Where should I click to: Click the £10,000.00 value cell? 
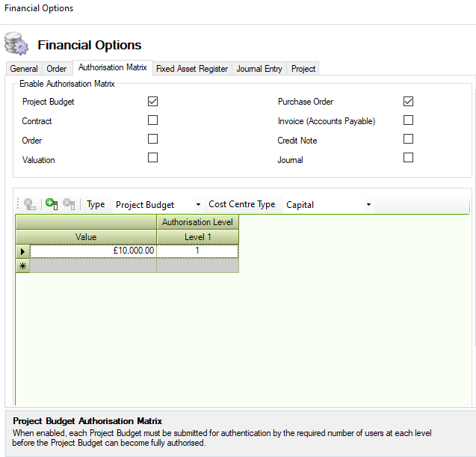pos(93,251)
